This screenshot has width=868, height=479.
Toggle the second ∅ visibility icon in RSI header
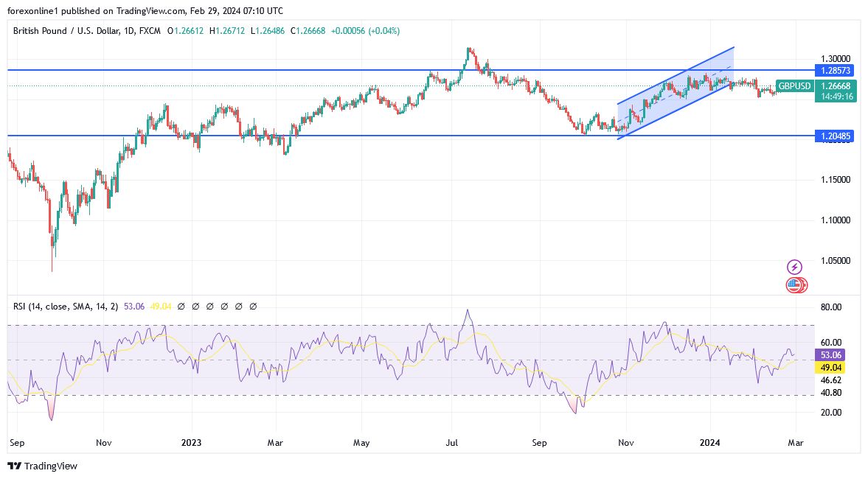pyautogui.click(x=196, y=306)
